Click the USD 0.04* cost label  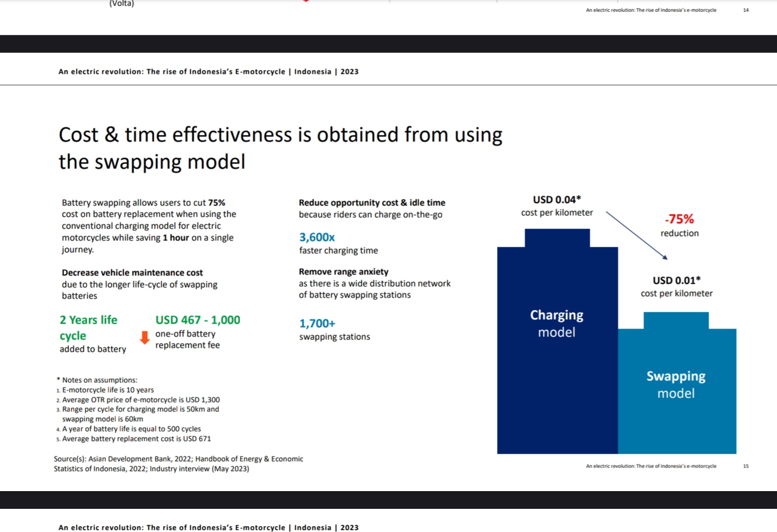tap(557, 199)
